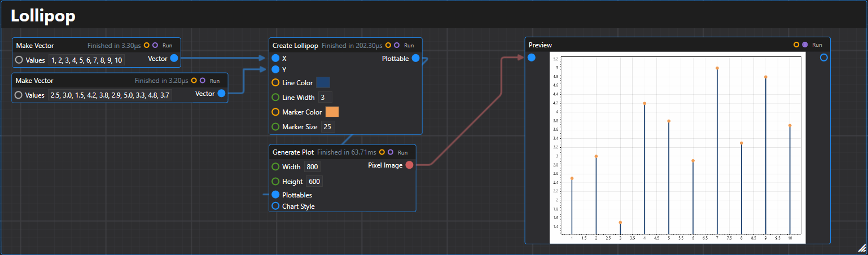Click orange circle icon on Generate Plot header
This screenshot has width=868, height=255.
point(382,152)
